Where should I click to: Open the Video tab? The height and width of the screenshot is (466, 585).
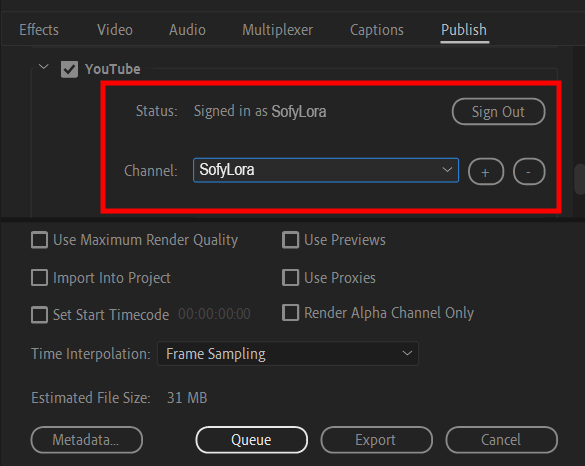[x=115, y=30]
